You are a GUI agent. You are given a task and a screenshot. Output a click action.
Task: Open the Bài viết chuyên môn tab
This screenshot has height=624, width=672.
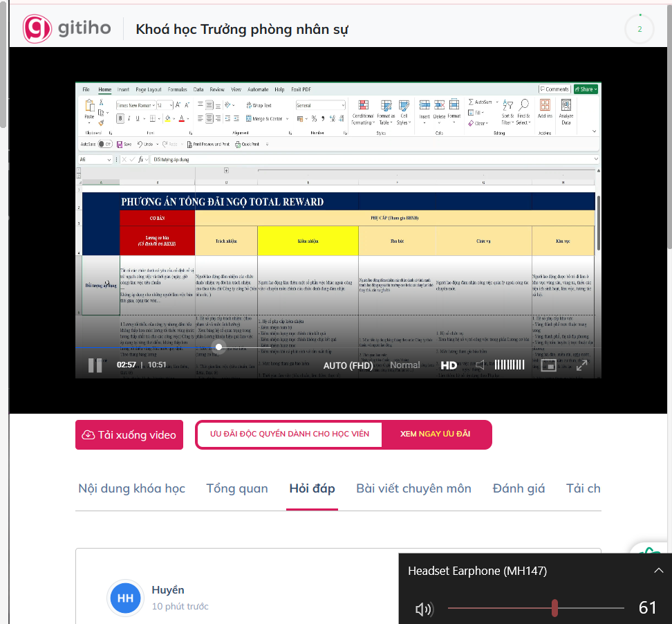click(413, 488)
